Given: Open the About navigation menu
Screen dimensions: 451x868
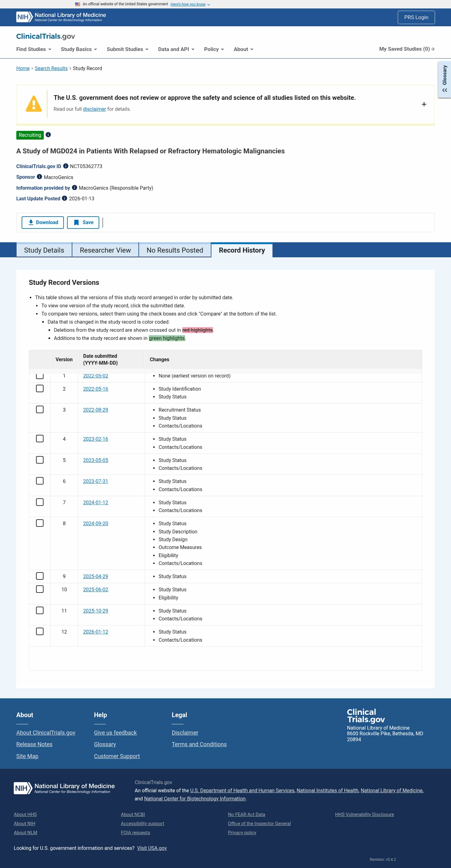Looking at the screenshot, I should (x=243, y=49).
